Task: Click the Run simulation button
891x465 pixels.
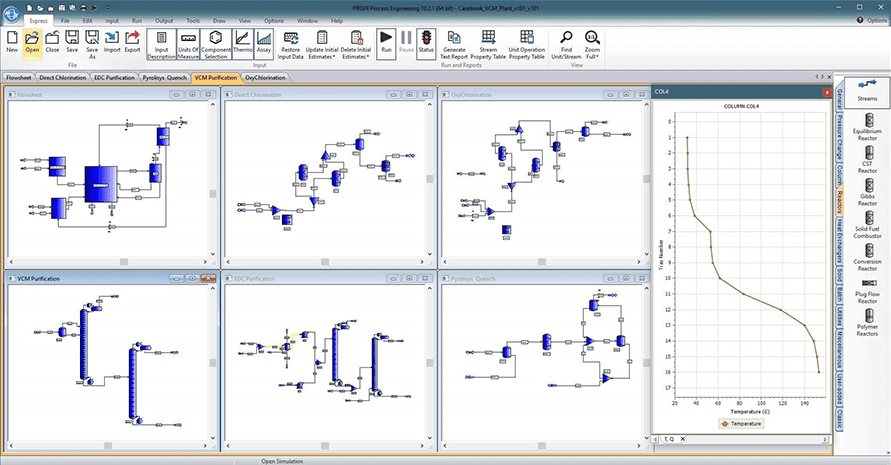Action: (x=386, y=42)
